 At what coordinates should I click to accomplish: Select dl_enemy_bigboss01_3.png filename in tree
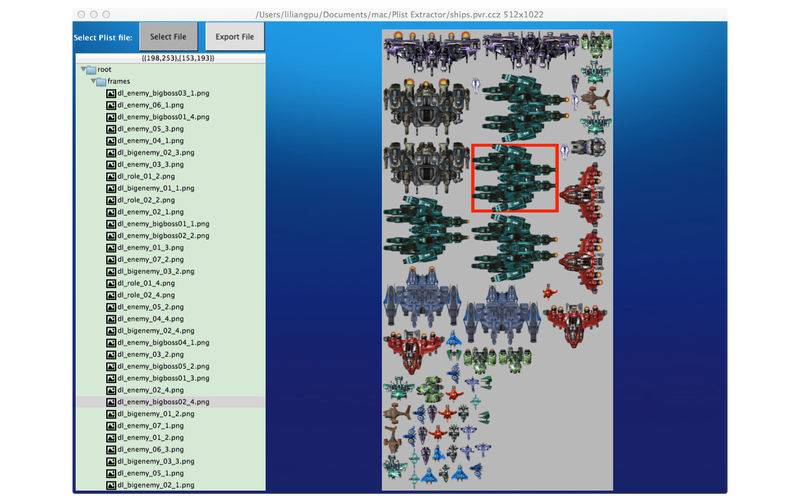point(163,378)
